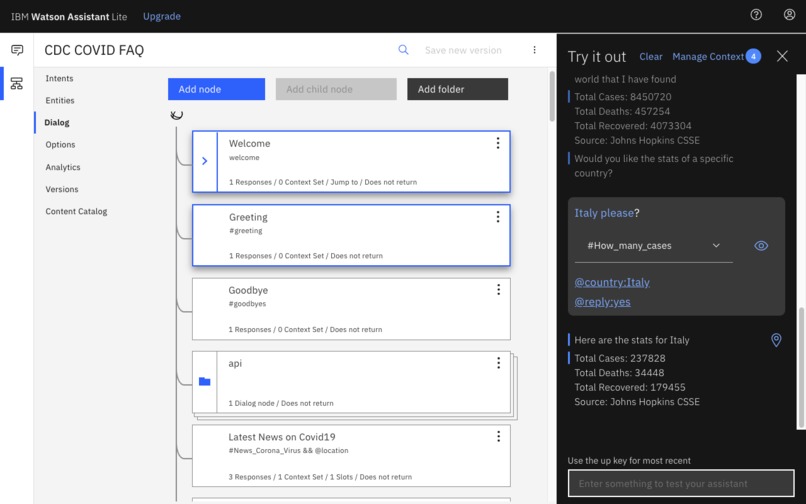Open the help question mark icon
The image size is (806, 504).
(756, 15)
